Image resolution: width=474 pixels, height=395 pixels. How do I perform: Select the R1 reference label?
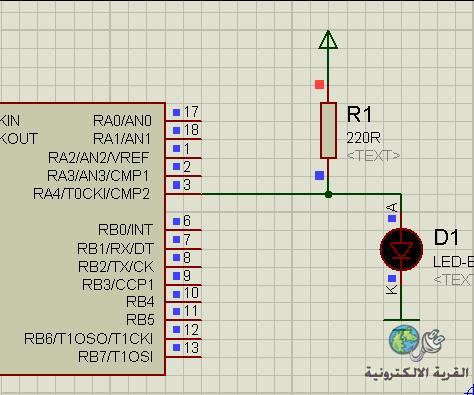point(359,114)
